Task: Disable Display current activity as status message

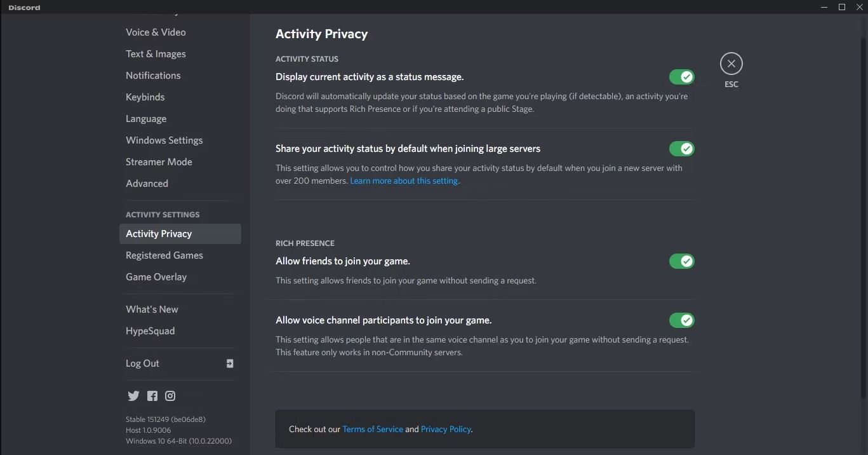Action: click(682, 77)
